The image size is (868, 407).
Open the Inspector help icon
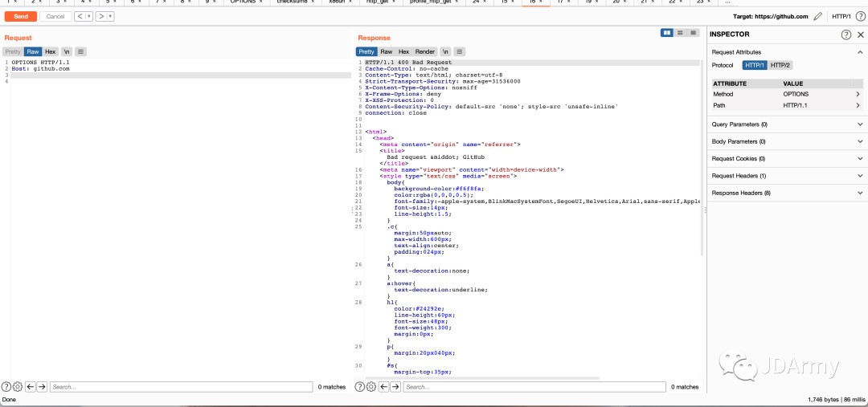pyautogui.click(x=846, y=35)
